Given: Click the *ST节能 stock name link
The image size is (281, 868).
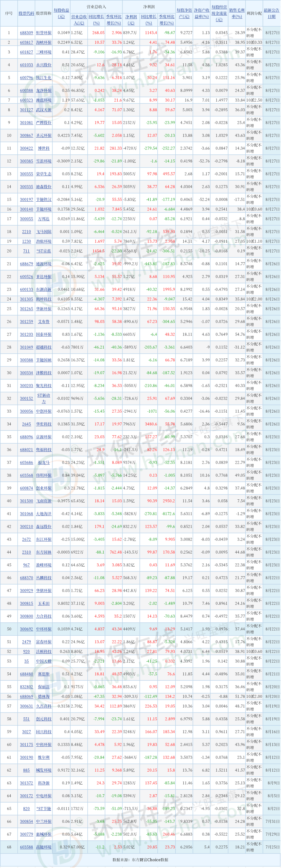Looking at the screenshot, I should tap(44, 809).
